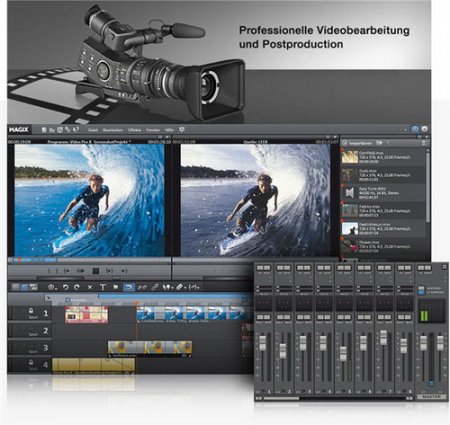Open the razor cut tool dropdown
Screen dimensions: 450x425
pos(185,288)
